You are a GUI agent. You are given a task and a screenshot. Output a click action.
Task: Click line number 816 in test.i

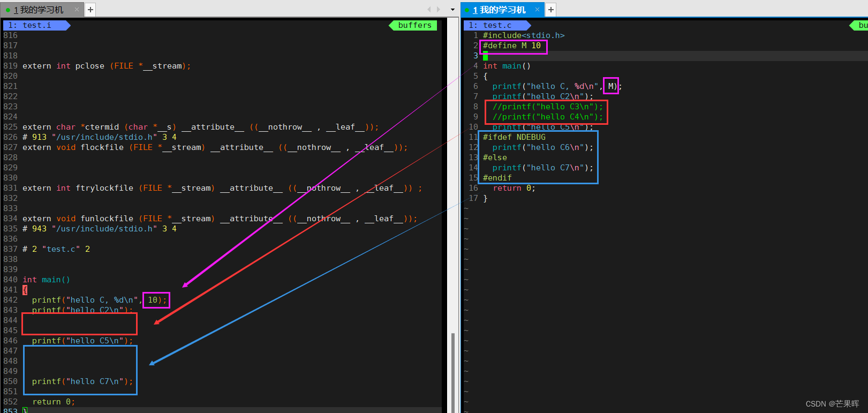[x=10, y=35]
